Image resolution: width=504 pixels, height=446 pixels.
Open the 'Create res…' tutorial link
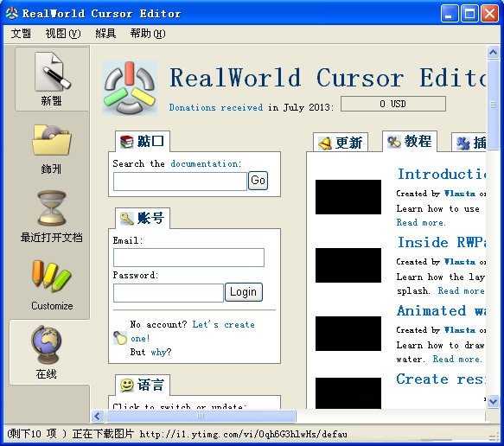click(441, 379)
